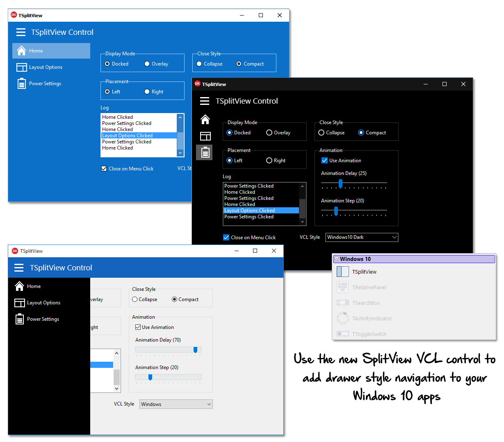Click DX app icon in light window title bar
The width and height of the screenshot is (504, 442).
click(x=15, y=251)
